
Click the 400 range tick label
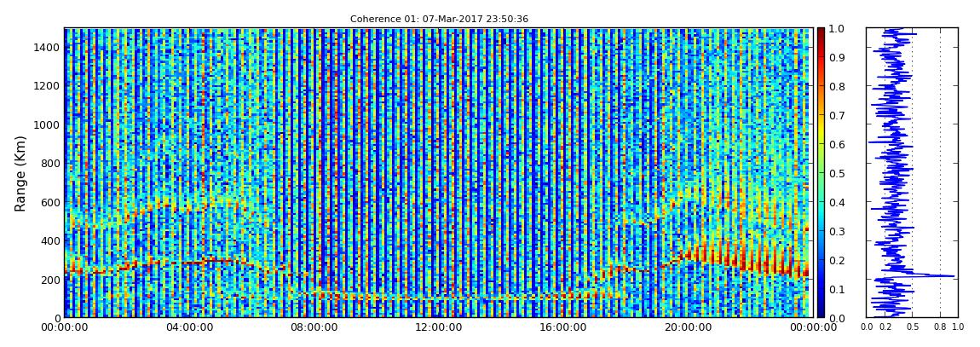point(50,240)
